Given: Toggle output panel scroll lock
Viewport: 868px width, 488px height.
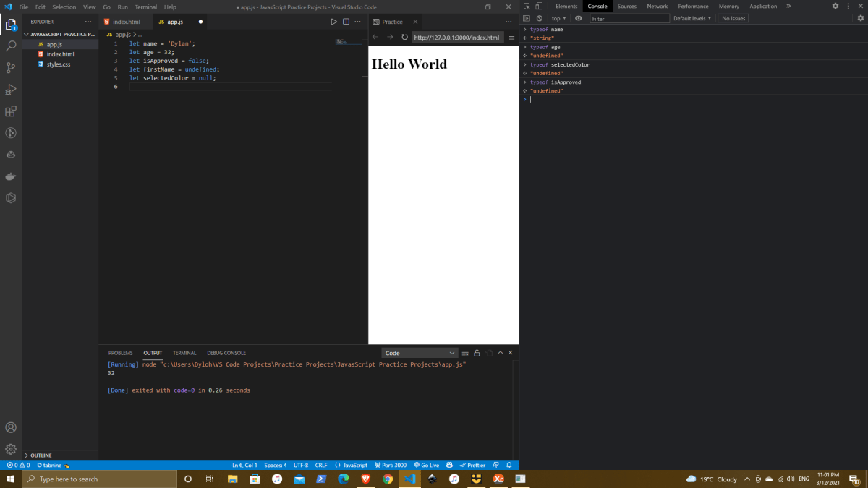Looking at the screenshot, I should 477,353.
